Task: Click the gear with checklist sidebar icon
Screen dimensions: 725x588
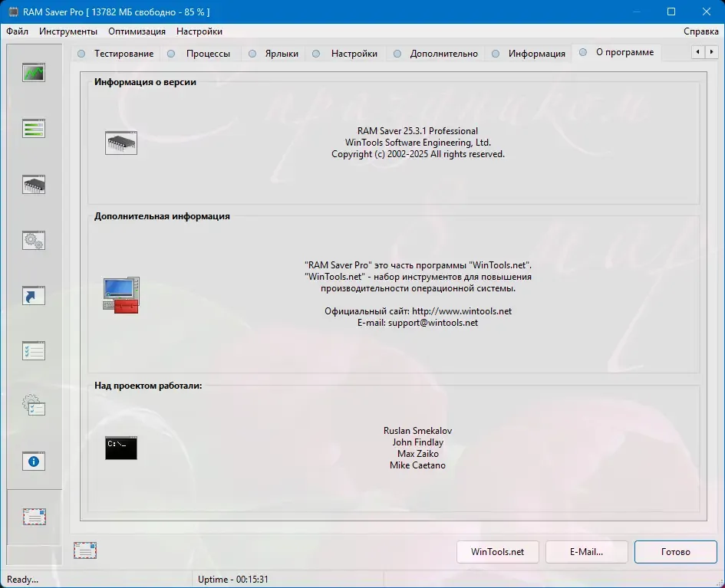Action: pos(34,406)
